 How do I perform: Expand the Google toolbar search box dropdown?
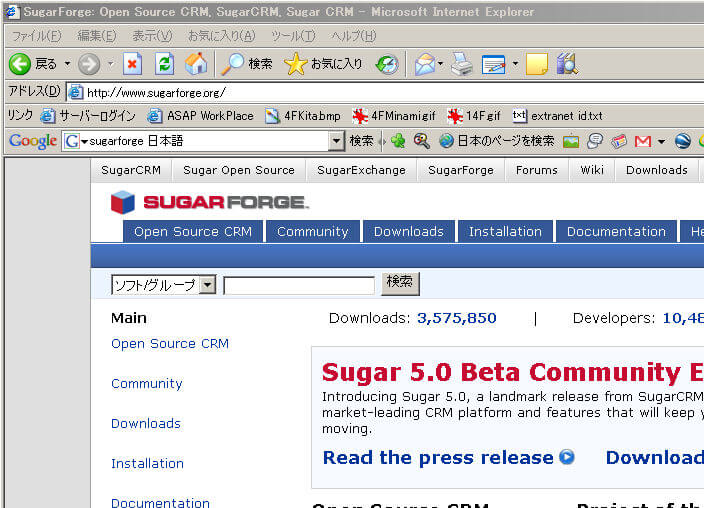[x=337, y=141]
